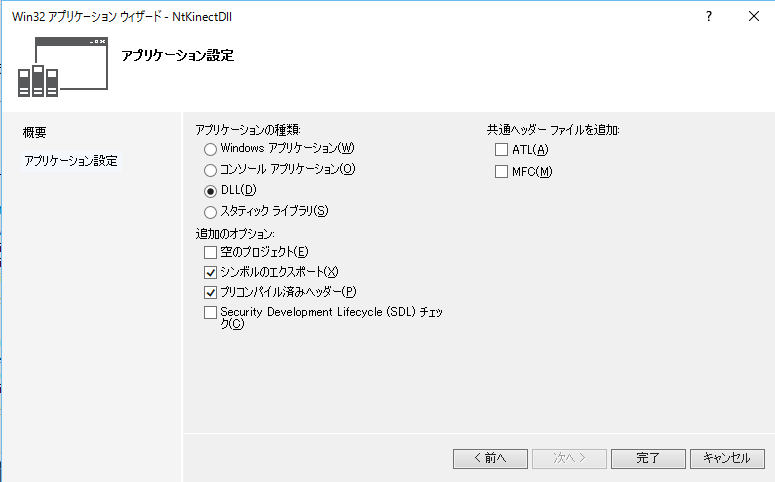
Task: Uncheck the シンボルのエクスポート checkbox
Action: pos(210,272)
